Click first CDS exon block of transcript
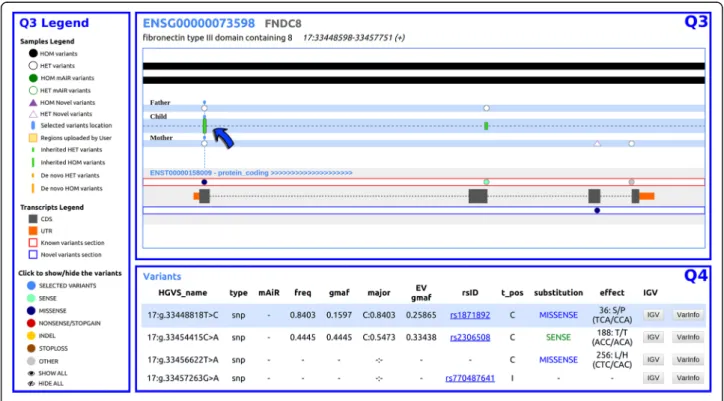The height and width of the screenshot is (401, 724). pos(205,196)
